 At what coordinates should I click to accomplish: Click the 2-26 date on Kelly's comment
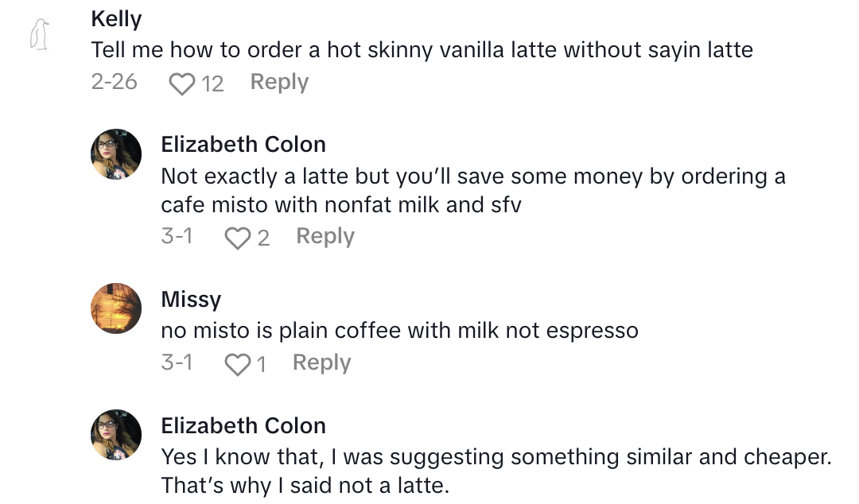[x=115, y=82]
